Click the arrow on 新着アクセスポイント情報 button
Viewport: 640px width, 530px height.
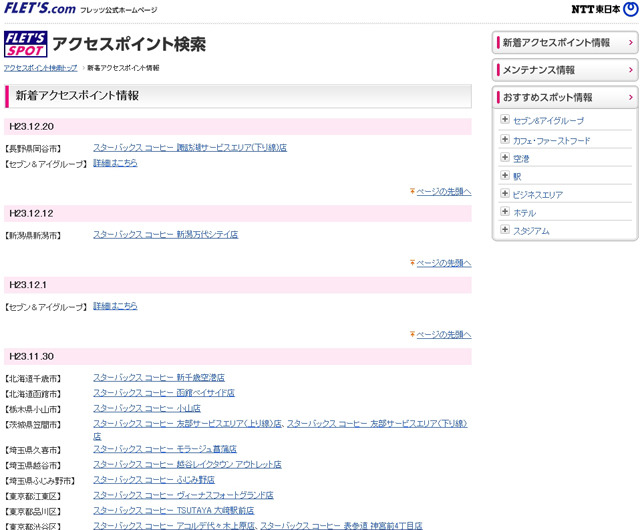(x=631, y=42)
